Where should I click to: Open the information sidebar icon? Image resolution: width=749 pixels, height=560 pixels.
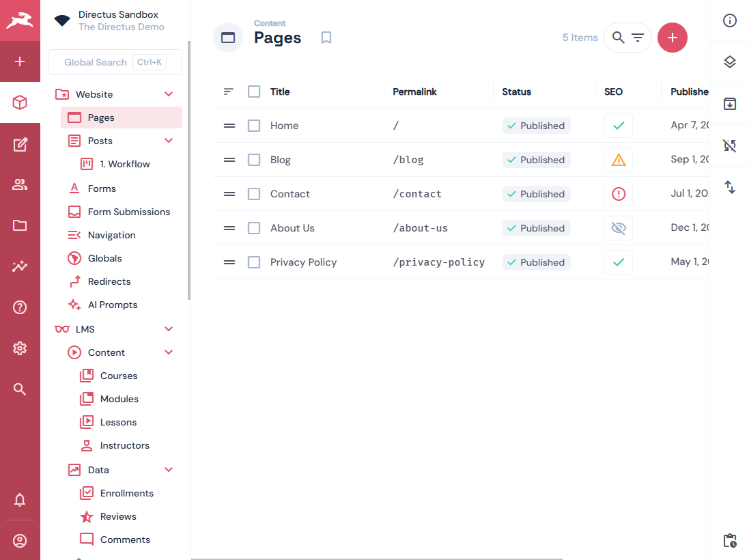729,20
